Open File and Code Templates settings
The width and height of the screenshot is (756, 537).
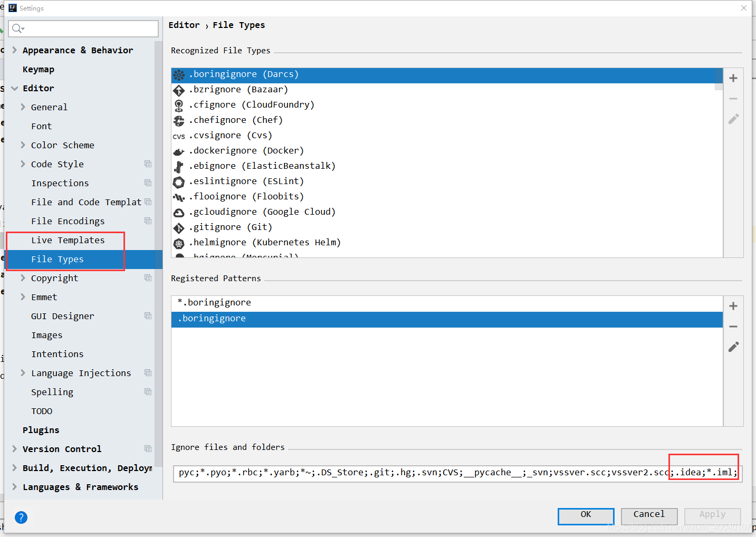pyautogui.click(x=86, y=202)
